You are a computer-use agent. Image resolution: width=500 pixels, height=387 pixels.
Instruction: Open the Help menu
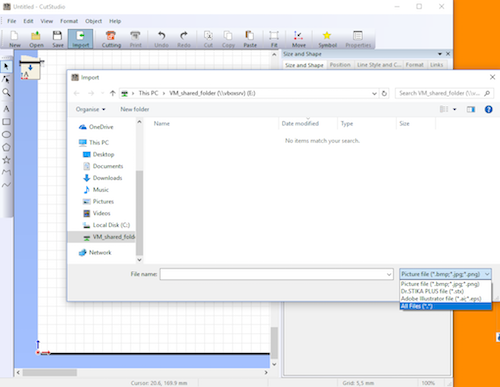click(x=115, y=21)
